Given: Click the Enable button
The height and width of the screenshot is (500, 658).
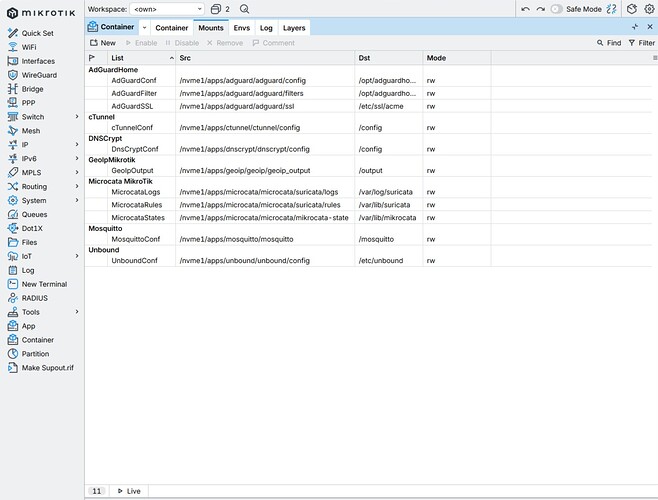Looking at the screenshot, I should (141, 43).
